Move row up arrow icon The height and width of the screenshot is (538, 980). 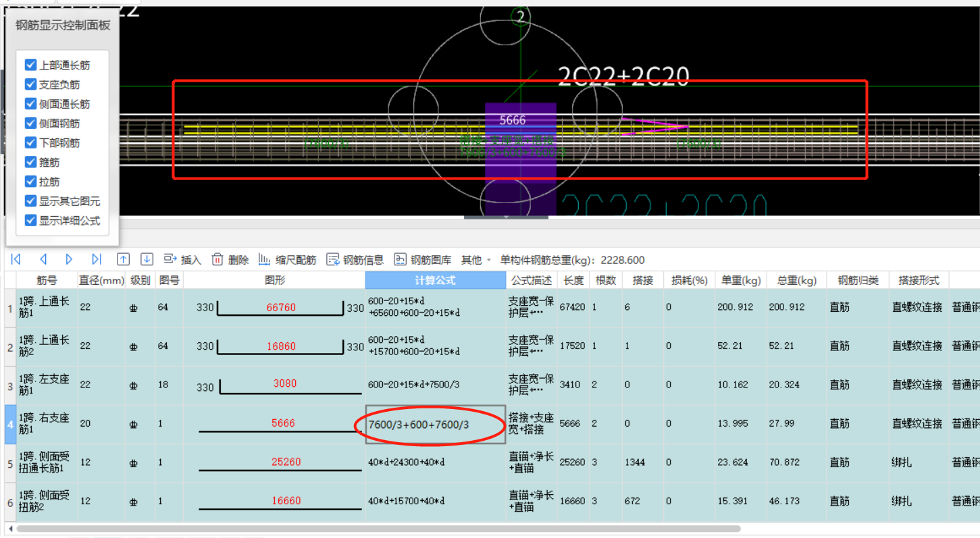pyautogui.click(x=123, y=260)
